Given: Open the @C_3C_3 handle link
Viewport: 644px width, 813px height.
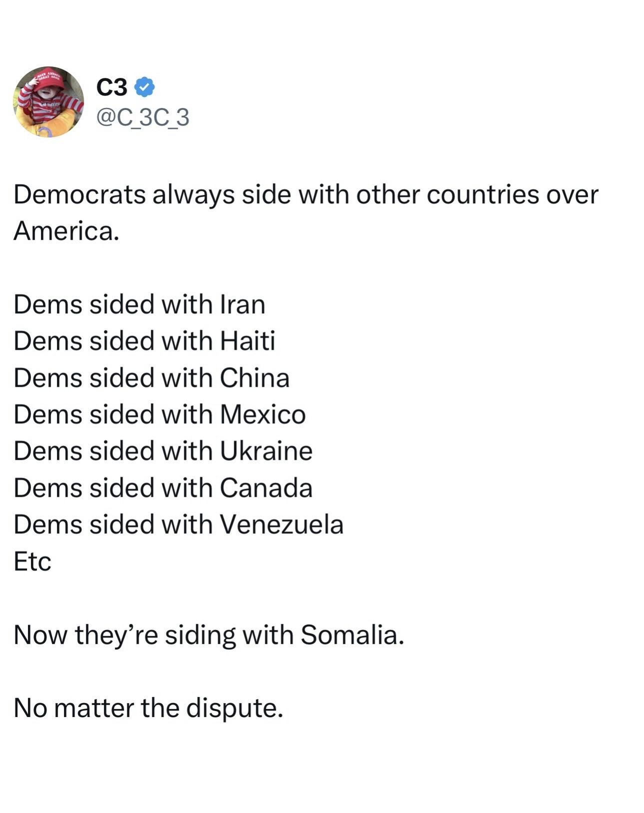Looking at the screenshot, I should (x=142, y=117).
